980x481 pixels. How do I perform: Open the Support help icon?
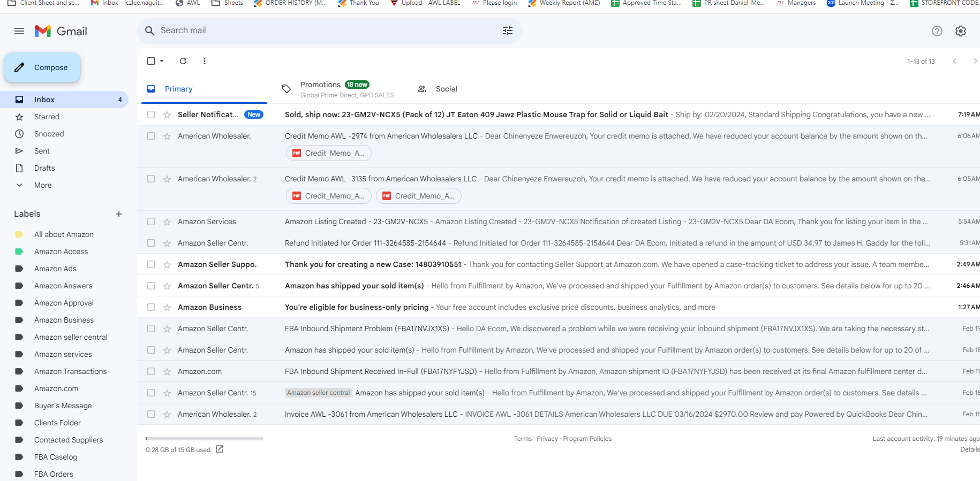click(x=937, y=31)
